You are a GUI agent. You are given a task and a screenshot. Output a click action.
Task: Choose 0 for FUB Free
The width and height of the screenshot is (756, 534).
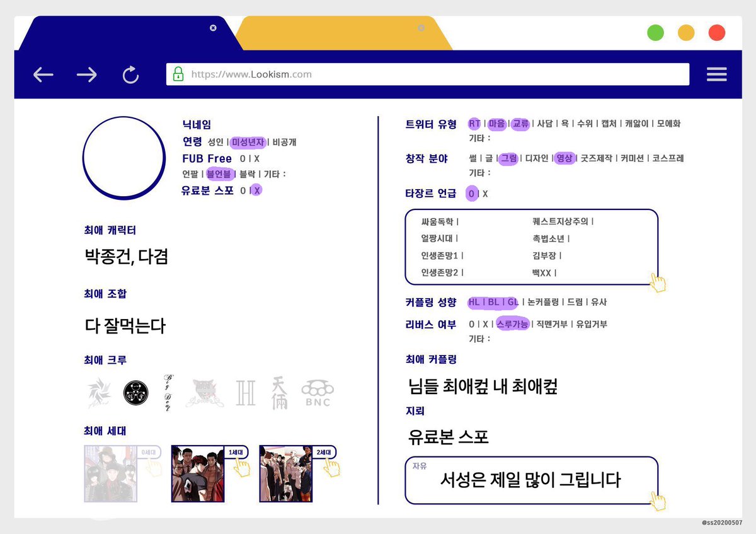(243, 159)
